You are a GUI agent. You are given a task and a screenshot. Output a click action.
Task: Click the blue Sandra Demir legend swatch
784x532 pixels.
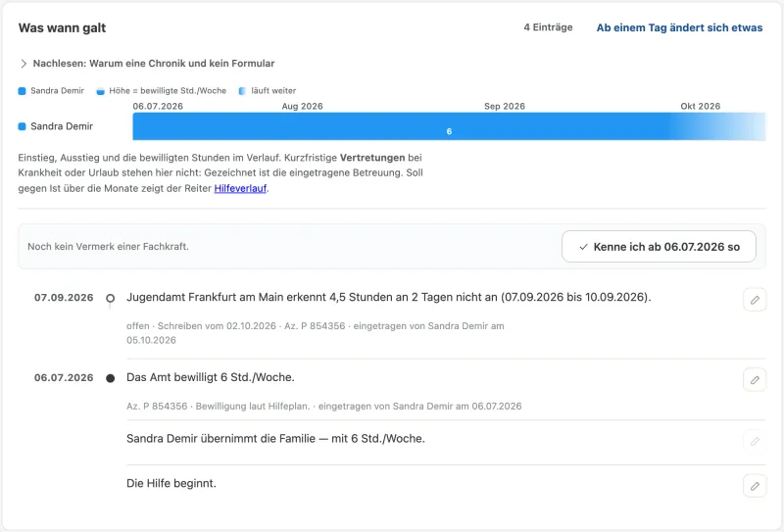tap(22, 91)
